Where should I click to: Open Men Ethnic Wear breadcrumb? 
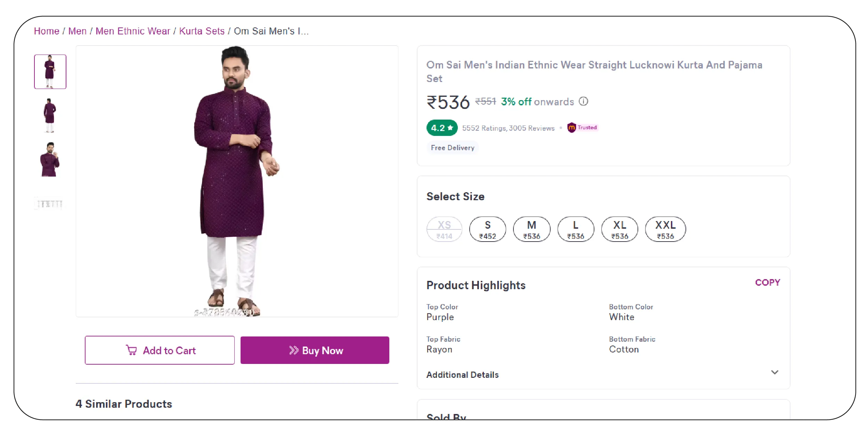pyautogui.click(x=133, y=31)
